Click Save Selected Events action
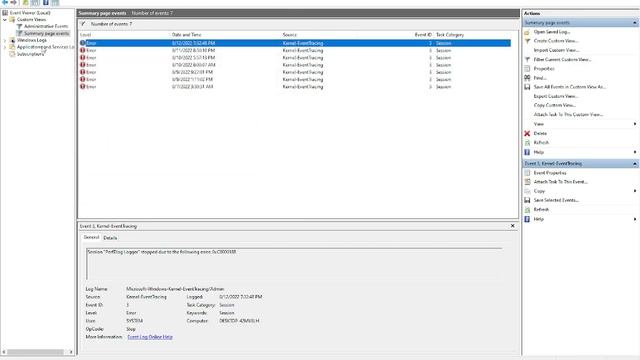The image size is (640, 360). click(556, 200)
